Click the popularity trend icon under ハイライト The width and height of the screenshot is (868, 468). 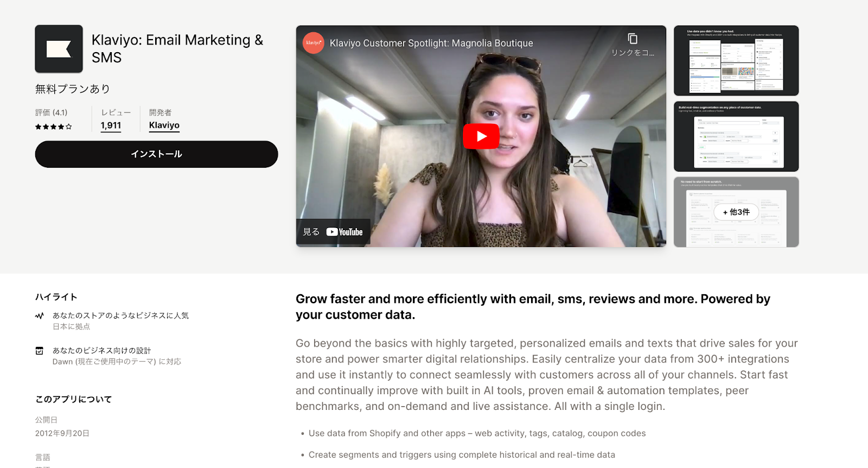click(x=39, y=315)
